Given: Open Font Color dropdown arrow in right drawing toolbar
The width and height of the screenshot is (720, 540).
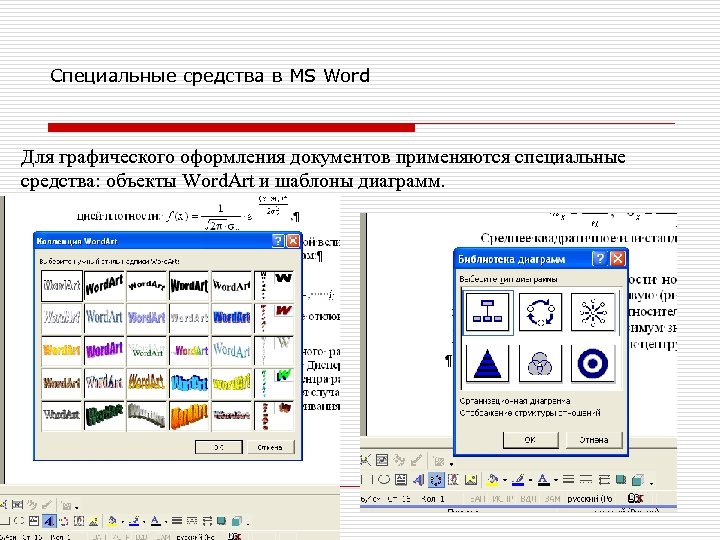Looking at the screenshot, I should click(x=556, y=480).
